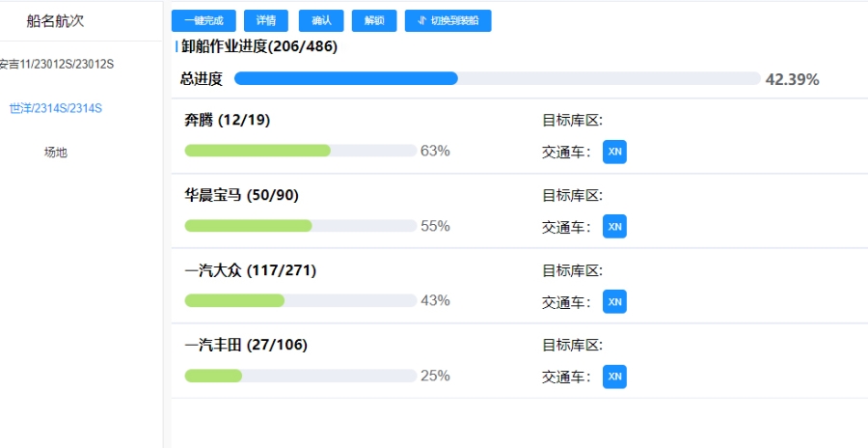
Task: Click the 一键完成 button
Action: coord(203,20)
